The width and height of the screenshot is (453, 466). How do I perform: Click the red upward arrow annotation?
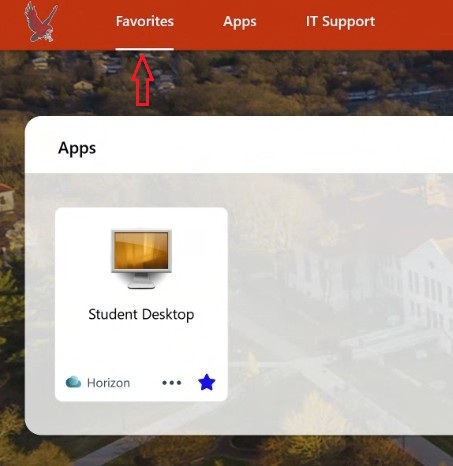click(x=142, y=80)
